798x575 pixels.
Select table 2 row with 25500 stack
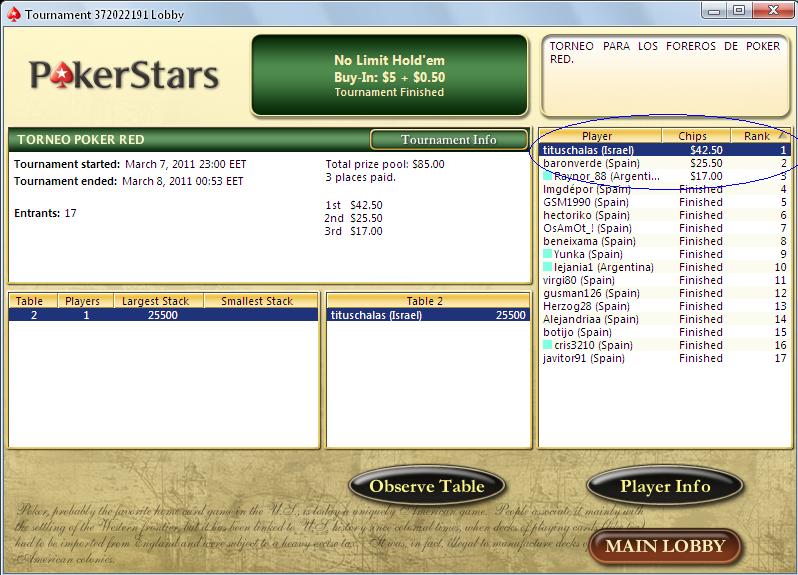tap(163, 315)
